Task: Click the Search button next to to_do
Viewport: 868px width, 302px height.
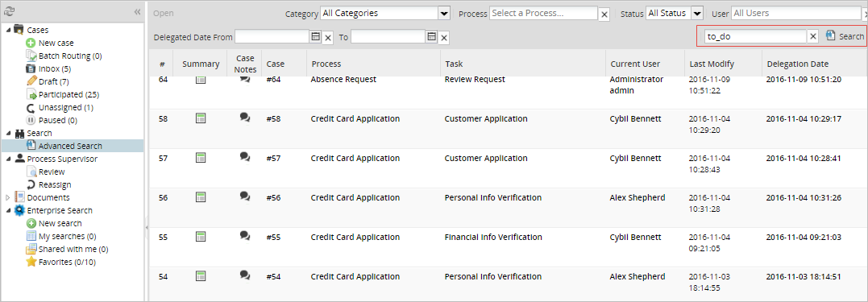Action: click(845, 36)
